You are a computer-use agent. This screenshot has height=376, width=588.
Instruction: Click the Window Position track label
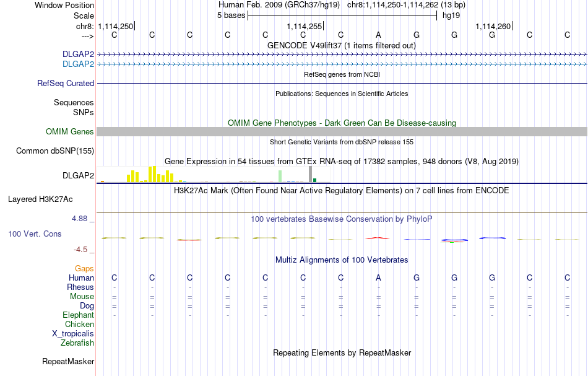point(64,5)
